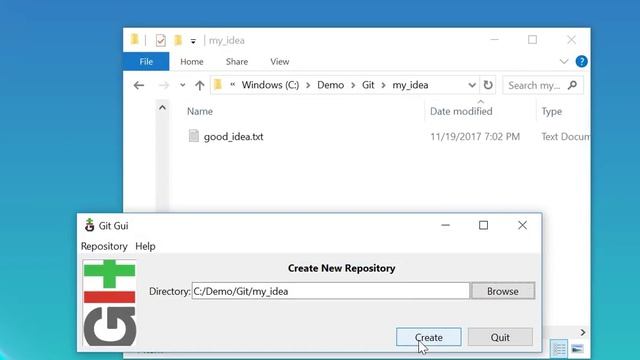This screenshot has height=360, width=640.
Task: Refresh the my_idea folder view
Action: 488,85
